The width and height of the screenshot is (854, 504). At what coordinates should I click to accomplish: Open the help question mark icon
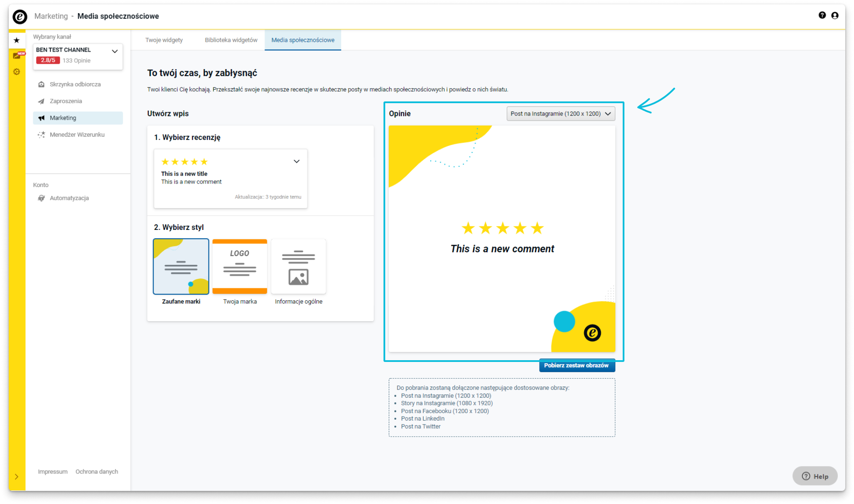point(822,15)
